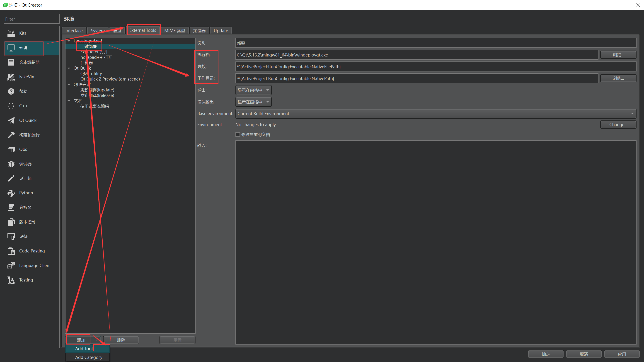Open the 分析器 icon
This screenshot has width=644, height=362.
pos(11,207)
